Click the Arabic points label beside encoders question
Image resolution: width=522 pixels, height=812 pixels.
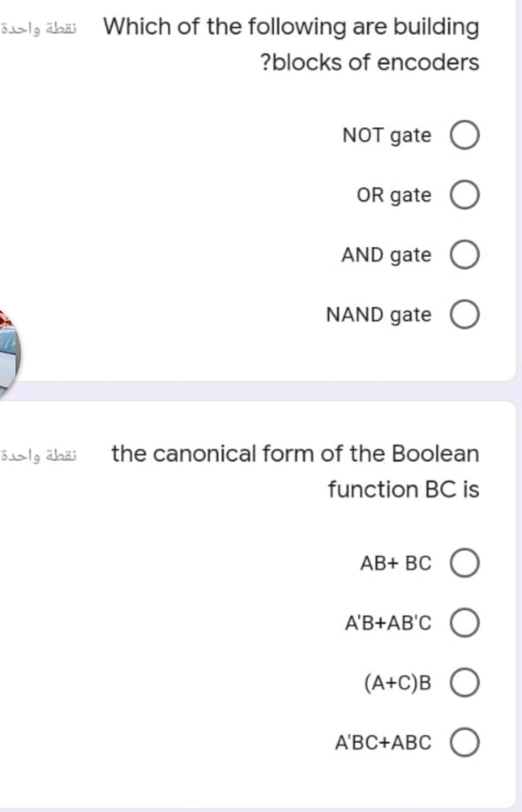(x=41, y=27)
